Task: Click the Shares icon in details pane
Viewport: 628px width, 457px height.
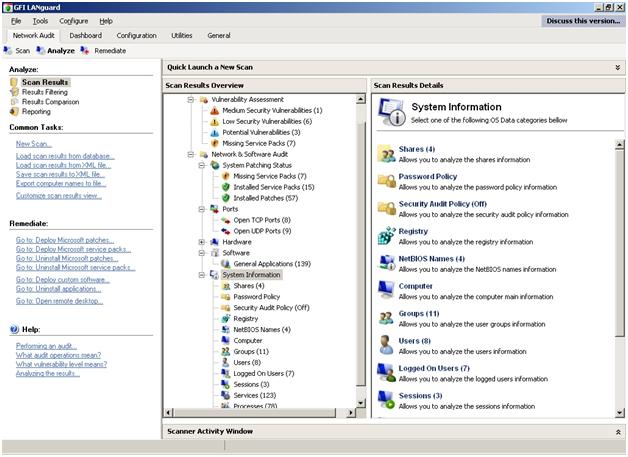Action: click(x=386, y=154)
